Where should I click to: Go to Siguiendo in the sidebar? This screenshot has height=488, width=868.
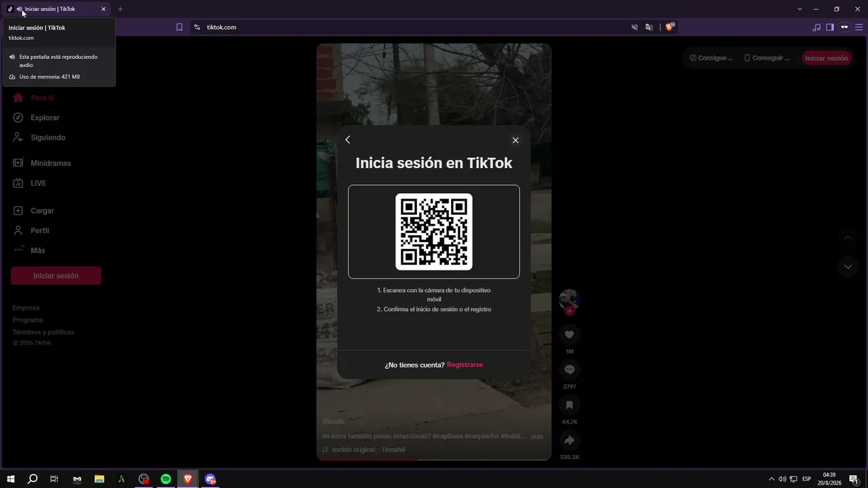(39, 138)
